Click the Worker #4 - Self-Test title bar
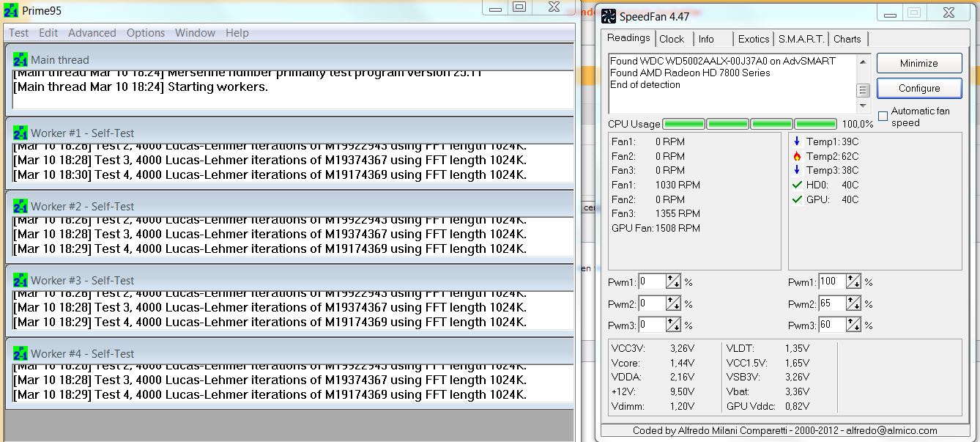 click(289, 353)
